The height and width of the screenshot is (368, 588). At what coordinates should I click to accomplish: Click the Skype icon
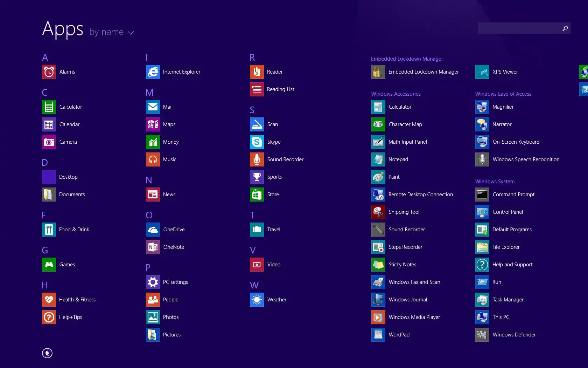pos(257,142)
